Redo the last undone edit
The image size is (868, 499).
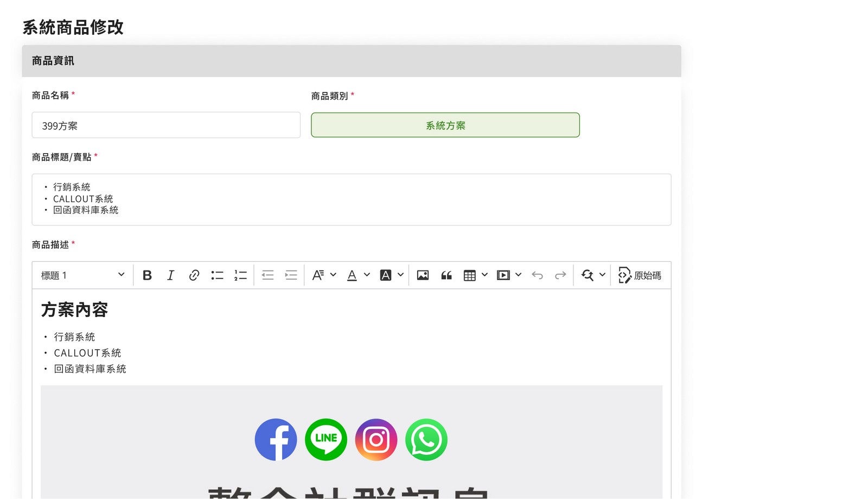click(560, 275)
